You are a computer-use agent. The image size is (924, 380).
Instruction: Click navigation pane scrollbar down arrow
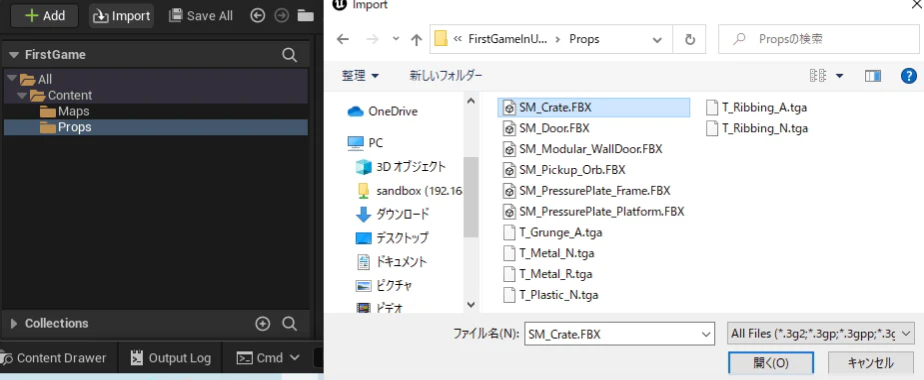[470, 305]
